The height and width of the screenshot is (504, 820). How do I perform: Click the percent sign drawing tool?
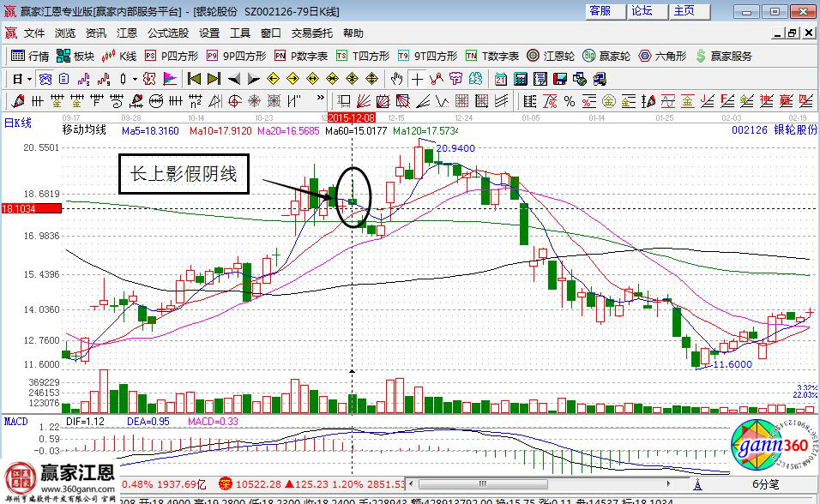[569, 101]
